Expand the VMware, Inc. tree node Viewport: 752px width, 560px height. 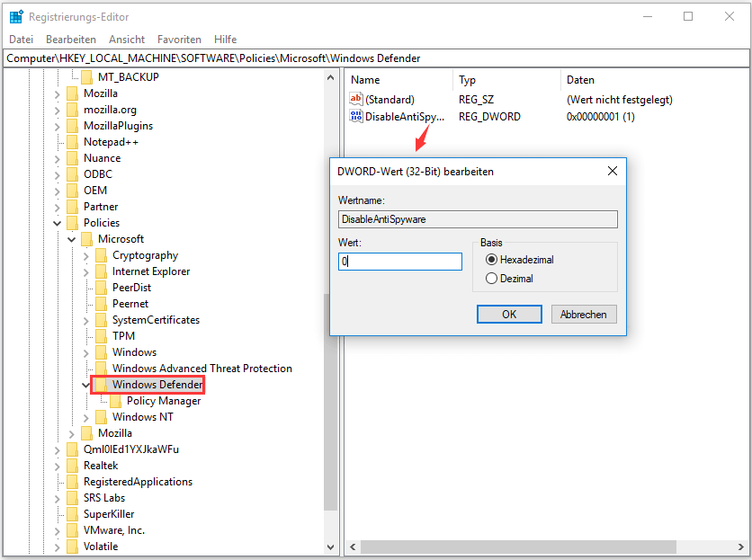point(57,530)
